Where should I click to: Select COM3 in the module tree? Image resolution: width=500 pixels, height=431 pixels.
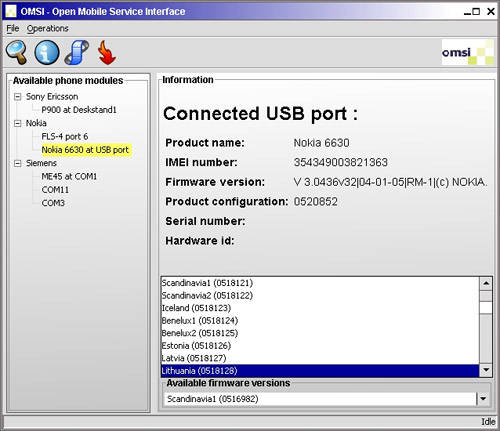coord(53,203)
